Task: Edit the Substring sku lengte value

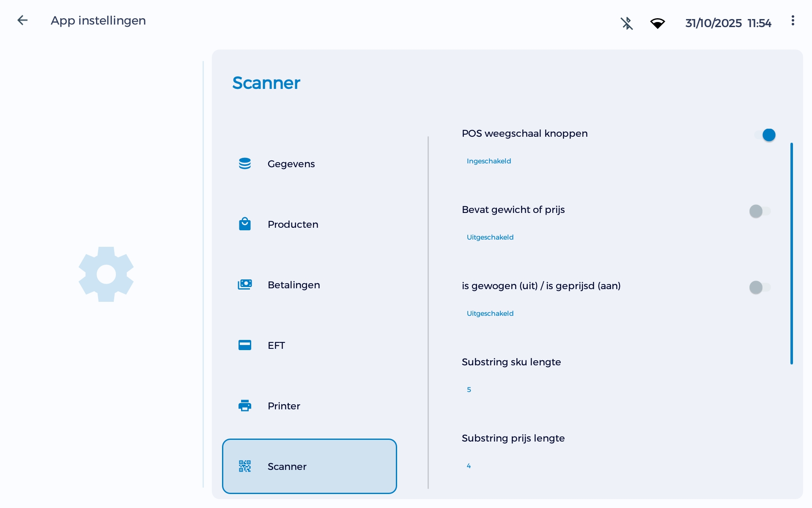Action: pyautogui.click(x=469, y=389)
